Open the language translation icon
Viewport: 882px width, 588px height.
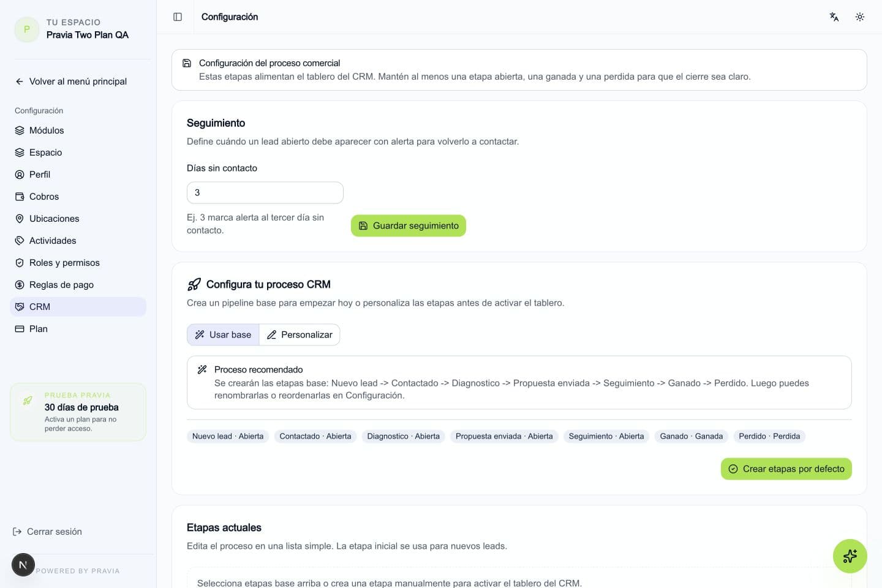click(x=834, y=17)
